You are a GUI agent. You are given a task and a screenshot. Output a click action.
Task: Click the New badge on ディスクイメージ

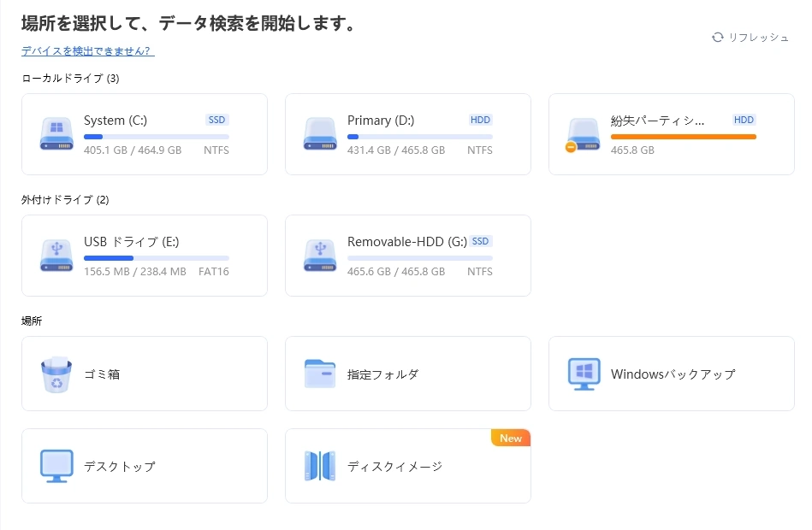click(x=511, y=438)
